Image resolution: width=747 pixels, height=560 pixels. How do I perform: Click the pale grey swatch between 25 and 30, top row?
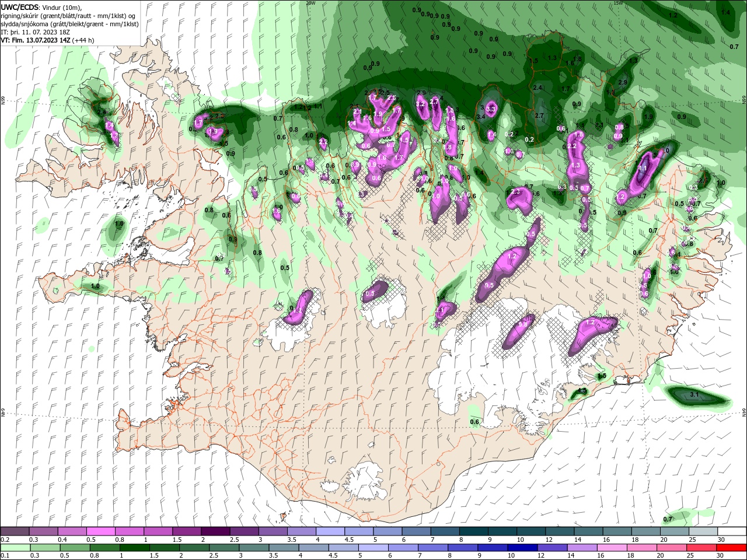(702, 531)
